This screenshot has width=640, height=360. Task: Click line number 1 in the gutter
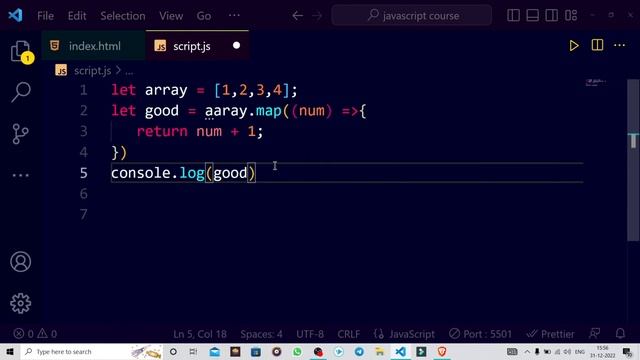(x=83, y=90)
